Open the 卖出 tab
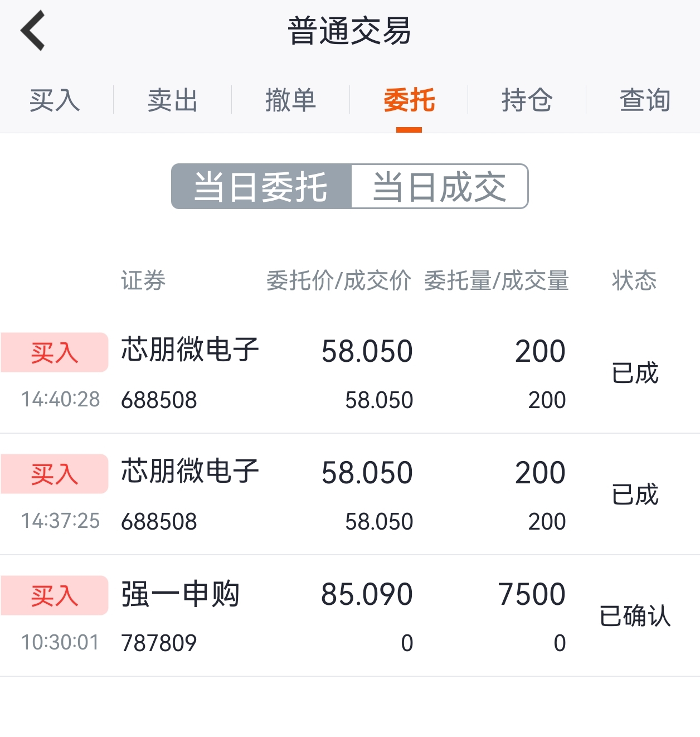 pyautogui.click(x=173, y=101)
